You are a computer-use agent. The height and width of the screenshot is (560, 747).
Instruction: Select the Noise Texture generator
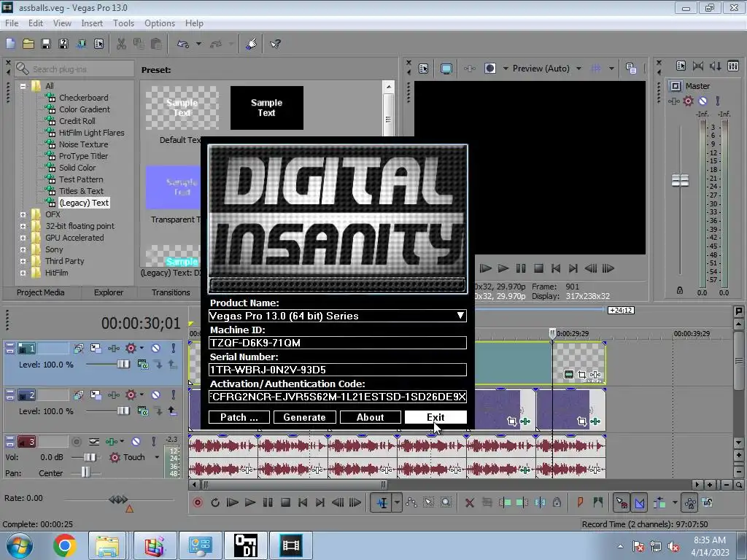[x=83, y=144]
